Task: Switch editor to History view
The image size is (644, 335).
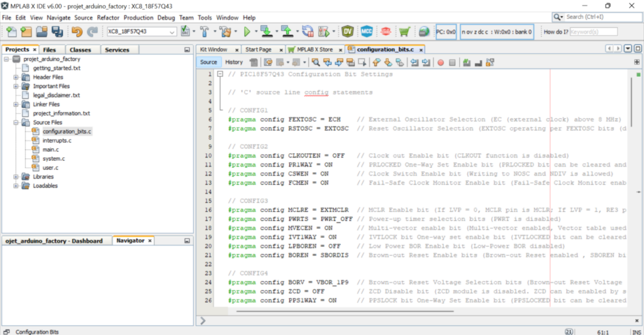Action: pos(234,62)
